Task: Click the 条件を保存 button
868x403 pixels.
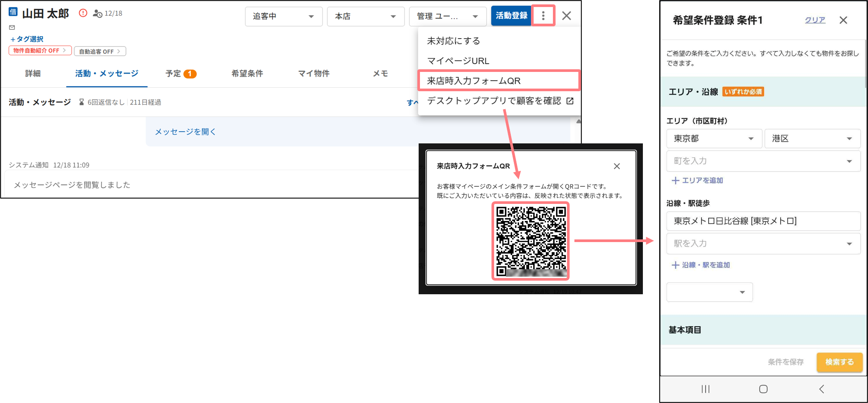Action: [786, 362]
